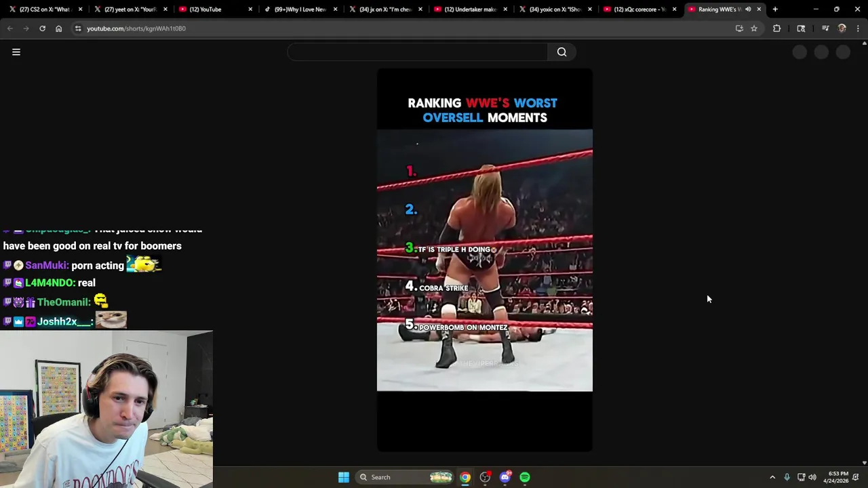The height and width of the screenshot is (488, 868).
Task: Click chat username SanMuki
Action: click(46, 266)
